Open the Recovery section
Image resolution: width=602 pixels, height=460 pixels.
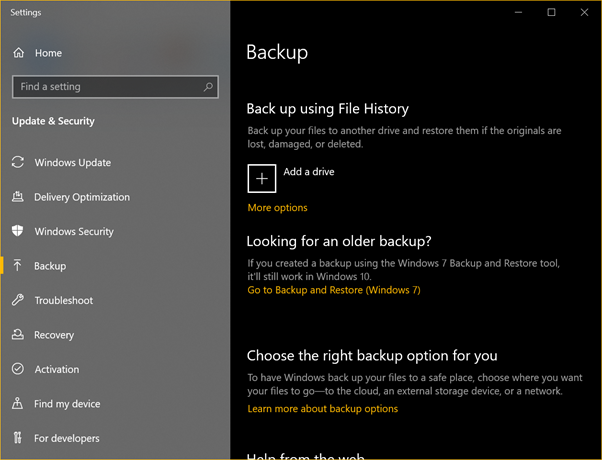[54, 335]
